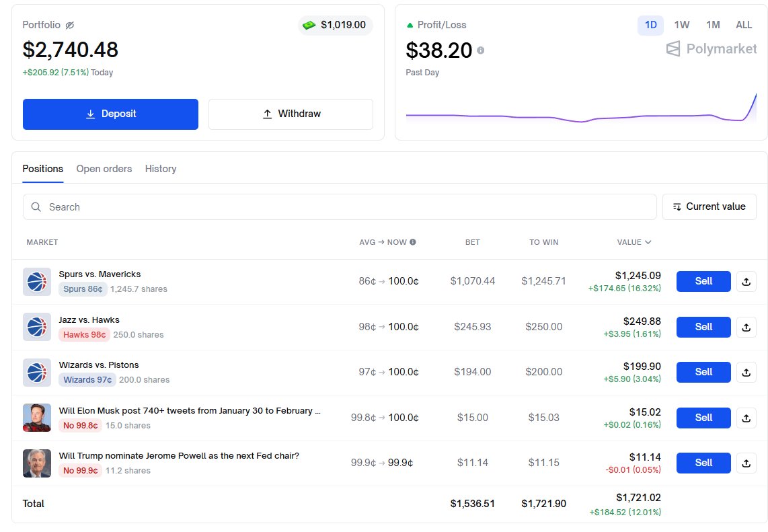
Task: Click the Withdraw button
Action: pyautogui.click(x=291, y=114)
